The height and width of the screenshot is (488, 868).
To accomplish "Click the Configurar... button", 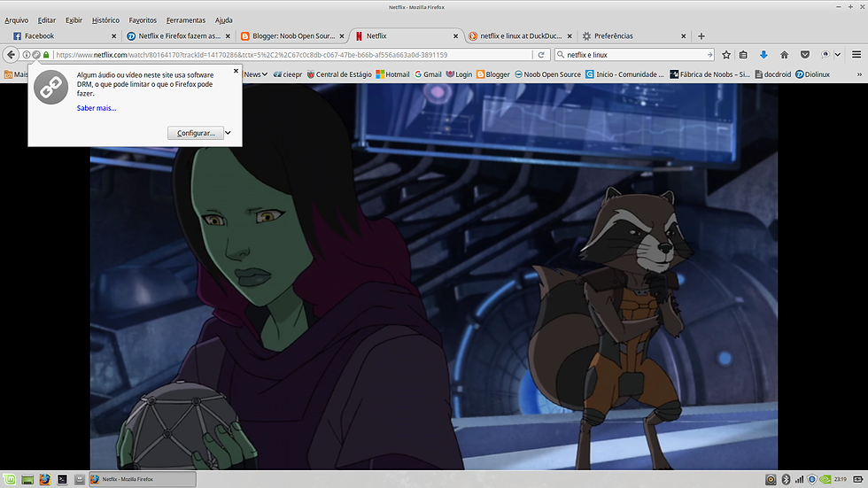I will click(x=196, y=133).
